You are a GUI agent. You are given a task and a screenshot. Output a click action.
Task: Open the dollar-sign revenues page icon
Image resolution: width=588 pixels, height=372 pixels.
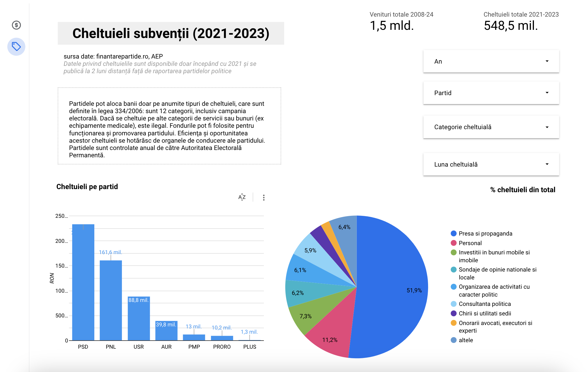point(16,25)
